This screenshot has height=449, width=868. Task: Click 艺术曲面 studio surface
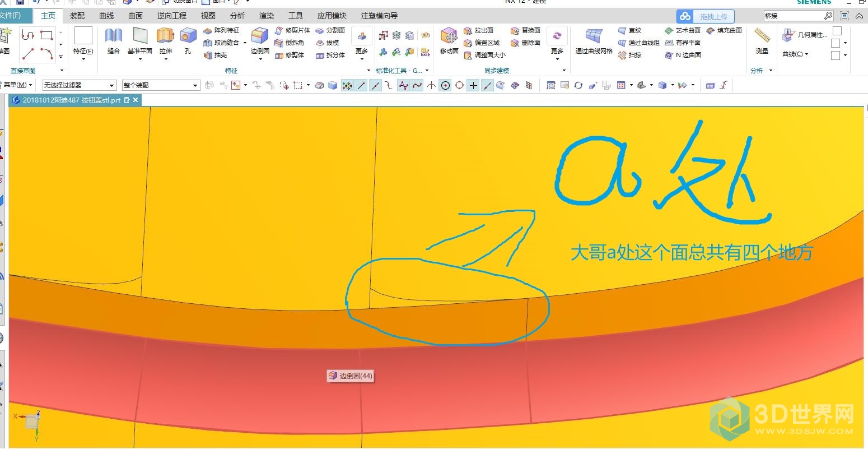[x=682, y=30]
